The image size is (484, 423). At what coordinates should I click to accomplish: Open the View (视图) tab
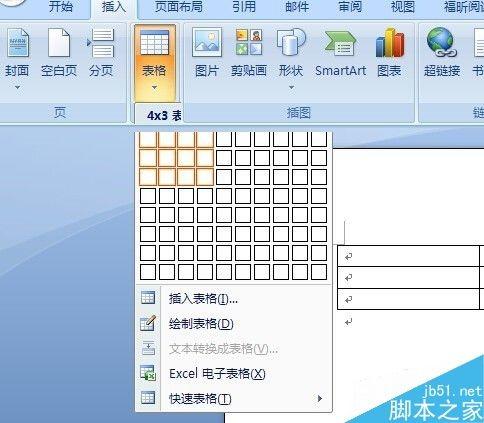point(403,7)
